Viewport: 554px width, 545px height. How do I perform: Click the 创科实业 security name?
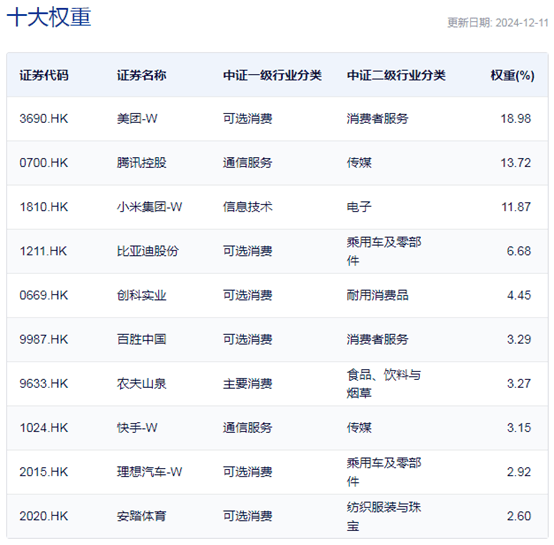141,295
